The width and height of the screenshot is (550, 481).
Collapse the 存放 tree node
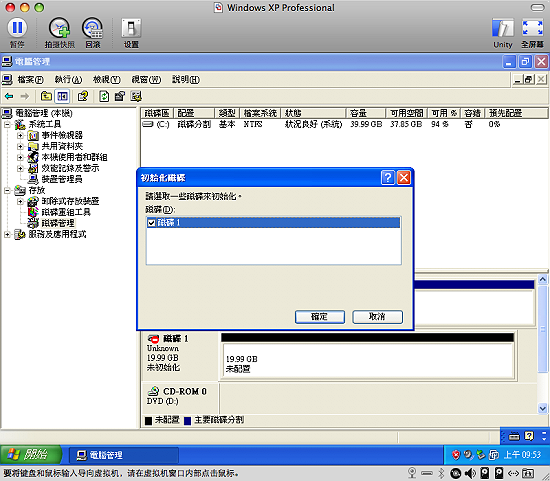pos(7,191)
